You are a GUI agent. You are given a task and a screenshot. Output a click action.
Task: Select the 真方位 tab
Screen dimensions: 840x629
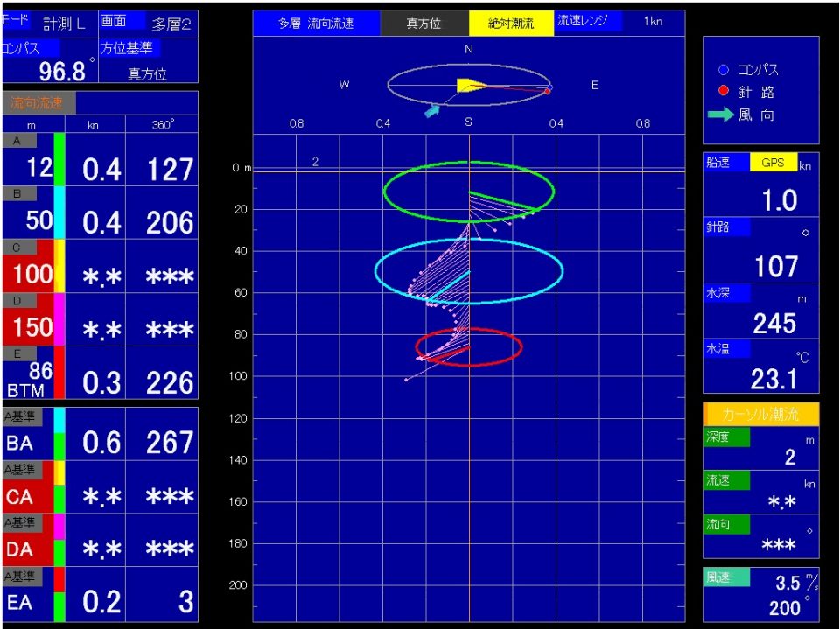click(423, 23)
